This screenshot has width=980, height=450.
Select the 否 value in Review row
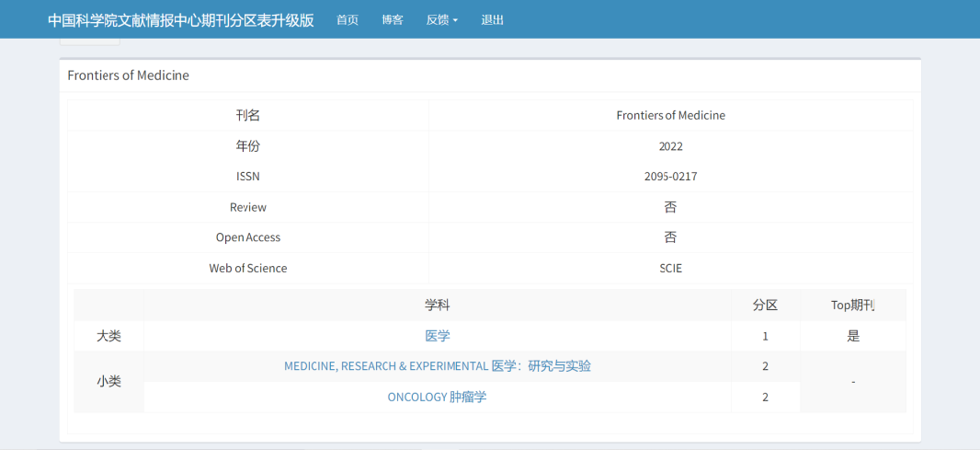tap(670, 207)
